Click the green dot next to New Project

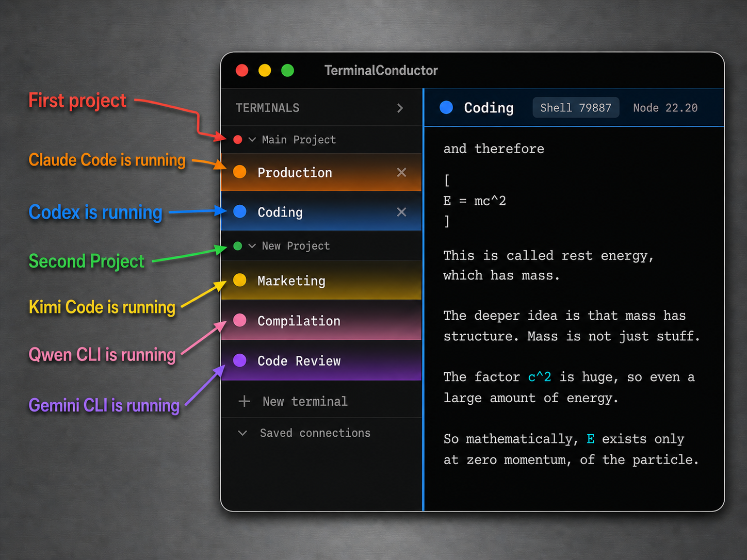click(238, 246)
